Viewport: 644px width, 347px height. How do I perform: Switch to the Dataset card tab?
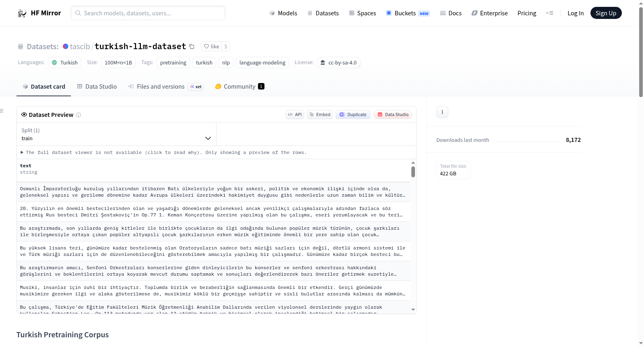click(44, 87)
